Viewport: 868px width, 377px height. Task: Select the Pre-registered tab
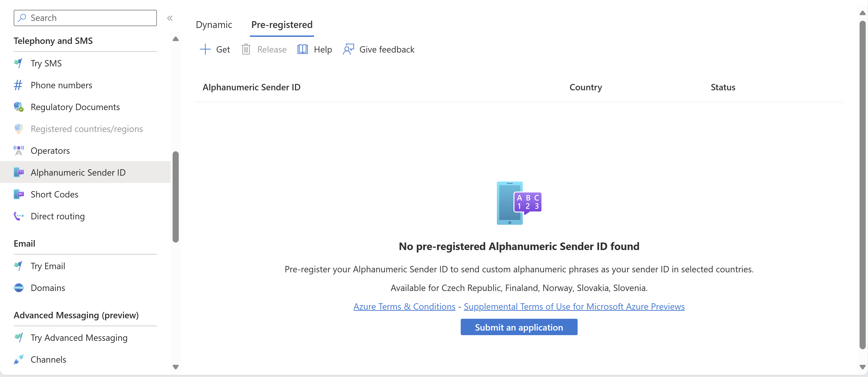point(282,24)
